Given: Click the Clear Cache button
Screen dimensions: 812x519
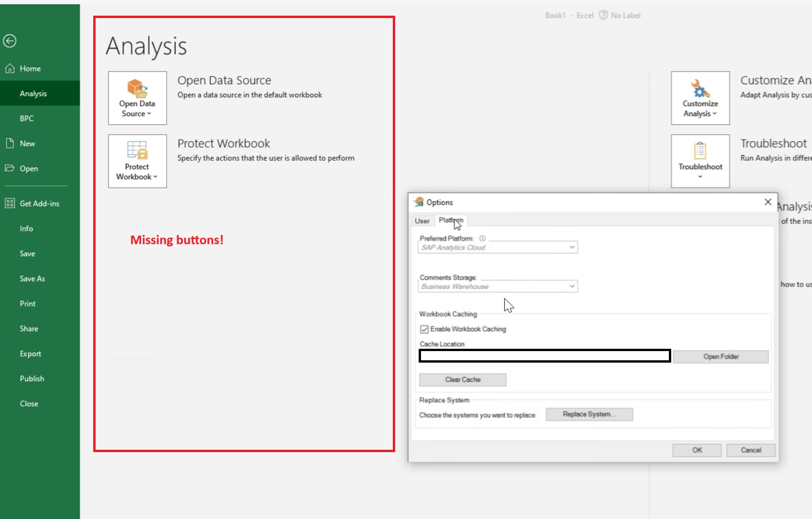Looking at the screenshot, I should tap(463, 380).
